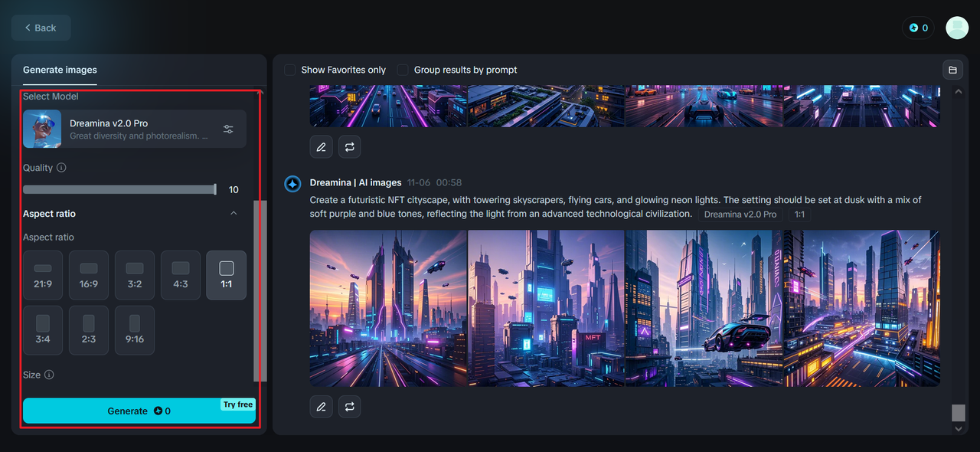Open the cityscape thumbnail with orange-lit roads
This screenshot has width=980, height=452.
pyautogui.click(x=861, y=308)
